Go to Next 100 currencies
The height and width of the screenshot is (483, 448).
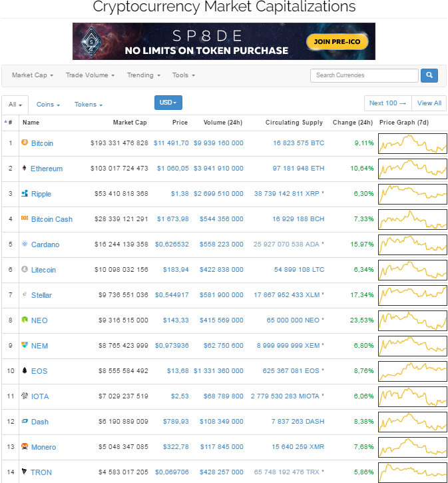[x=387, y=103]
